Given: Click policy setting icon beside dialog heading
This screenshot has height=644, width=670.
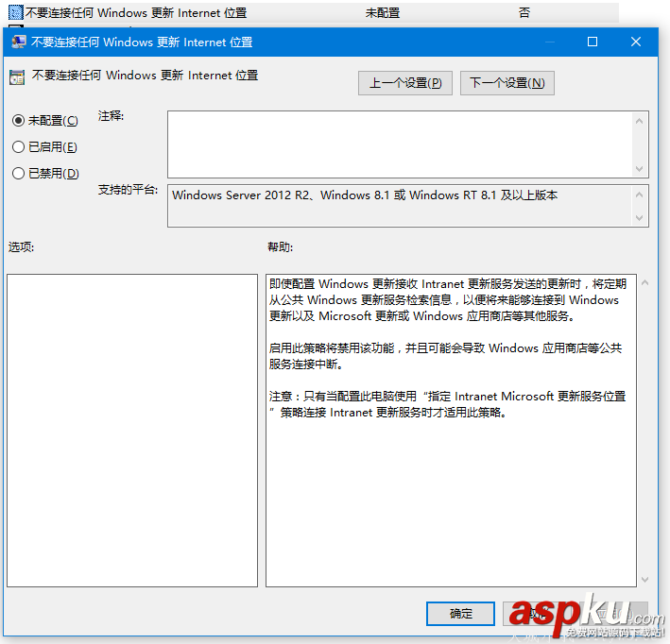Looking at the screenshot, I should pyautogui.click(x=17, y=77).
